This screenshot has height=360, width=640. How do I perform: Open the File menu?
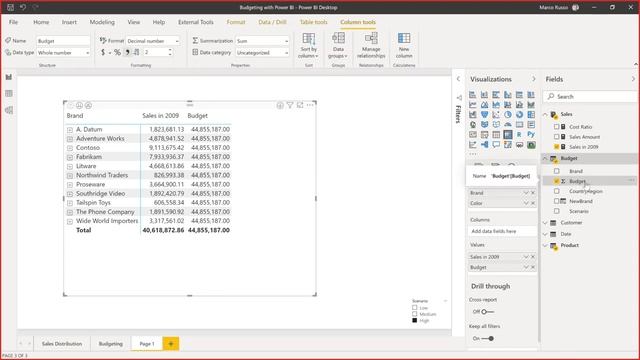[13, 22]
